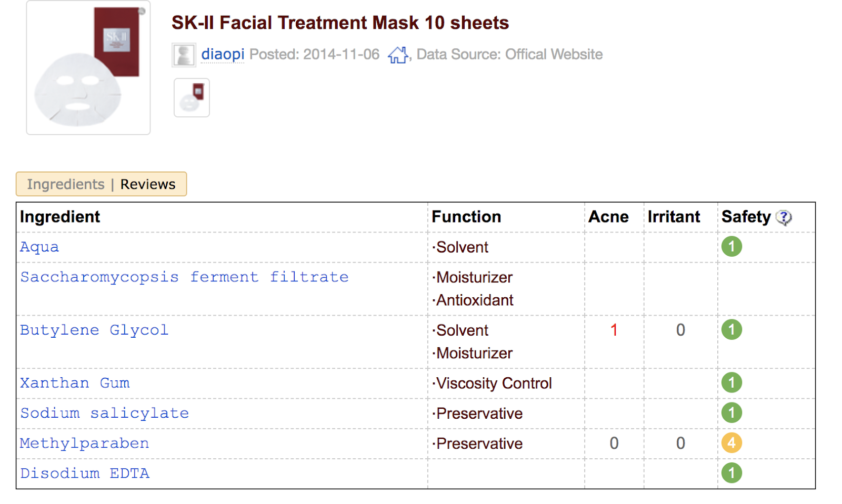Click diaopi user avatar icon
The width and height of the screenshot is (842, 504).
pos(184,55)
